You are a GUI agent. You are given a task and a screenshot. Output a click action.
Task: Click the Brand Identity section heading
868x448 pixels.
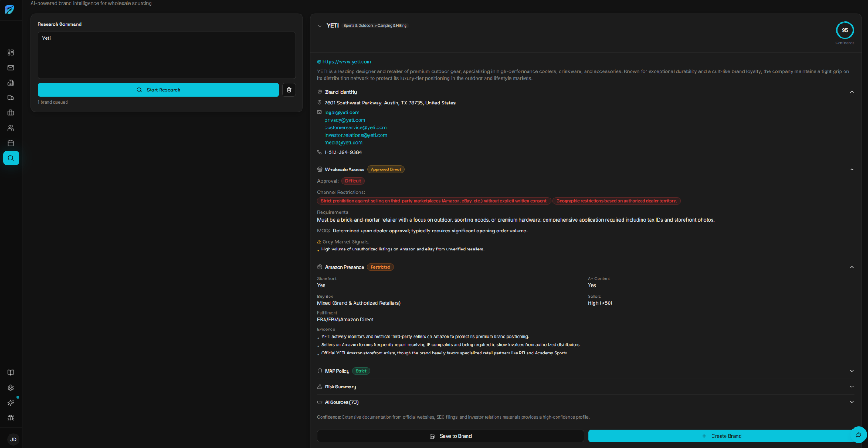(x=341, y=92)
